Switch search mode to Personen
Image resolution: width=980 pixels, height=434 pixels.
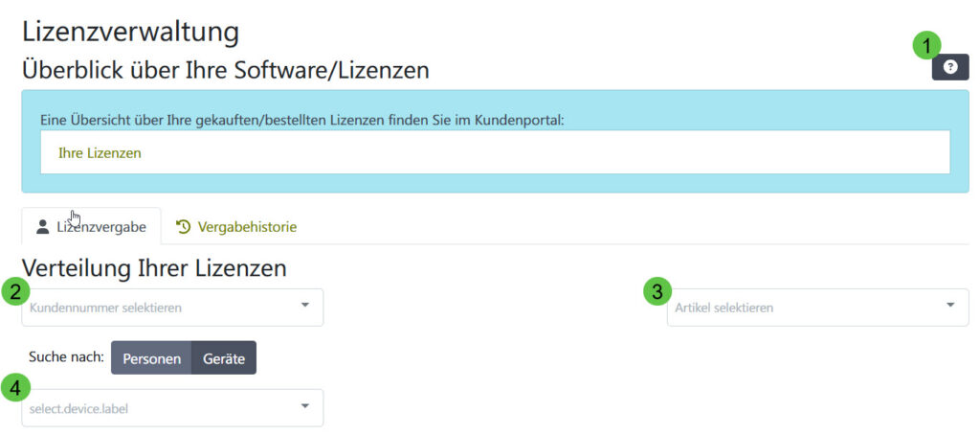pos(151,358)
